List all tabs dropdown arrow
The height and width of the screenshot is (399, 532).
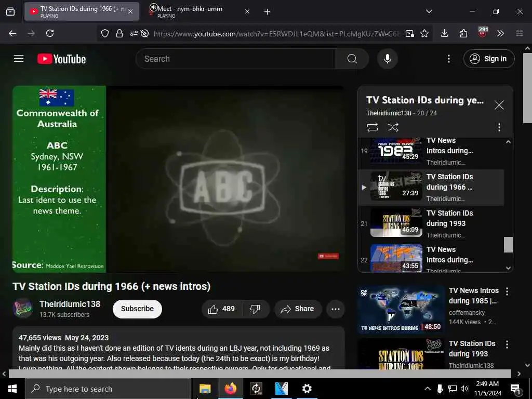pyautogui.click(x=429, y=11)
